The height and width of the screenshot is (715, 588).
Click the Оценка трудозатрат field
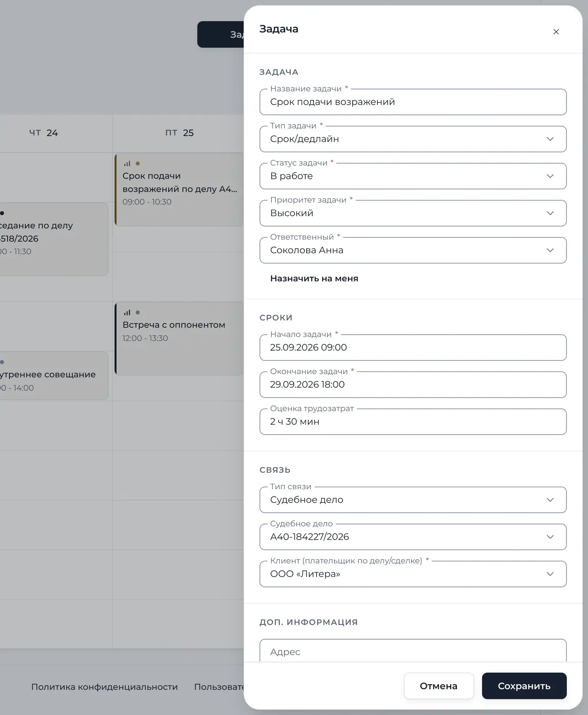[413, 422]
